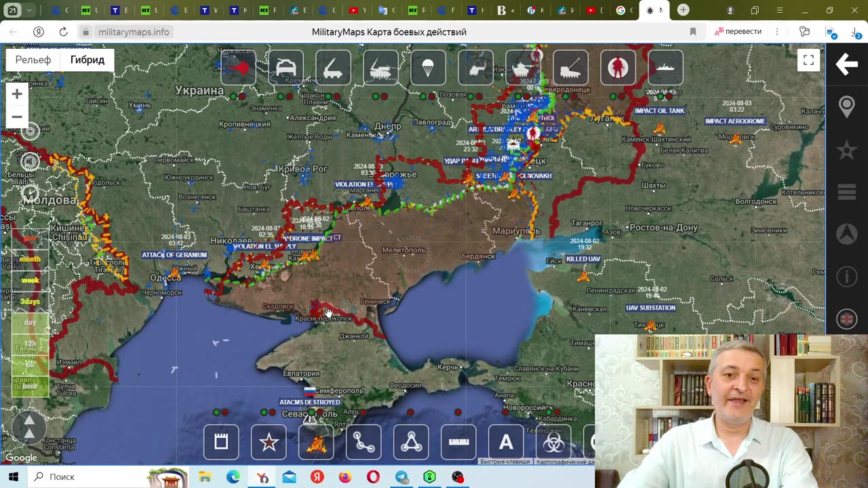Select the tank unit icon
Screen dimensions: 868x488
[x=523, y=67]
